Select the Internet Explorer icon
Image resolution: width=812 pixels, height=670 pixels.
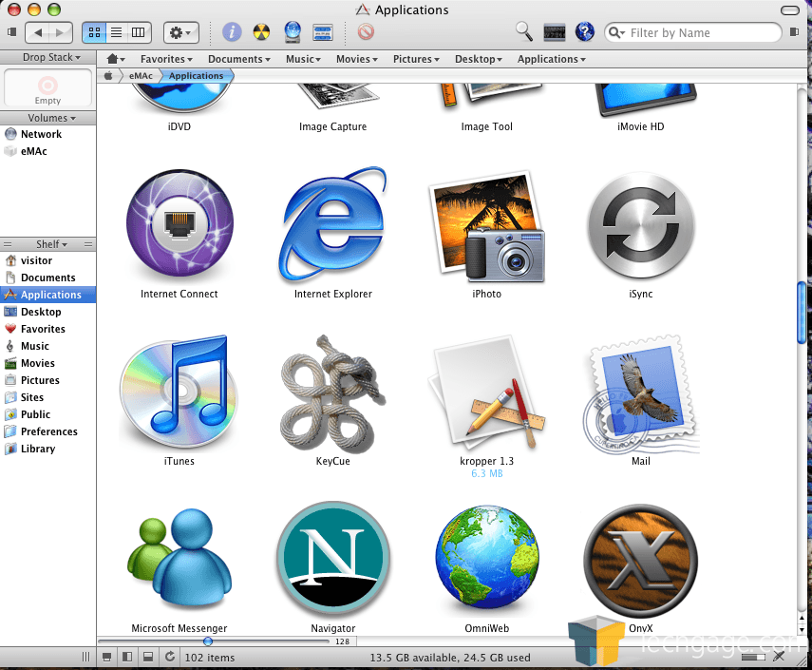[332, 223]
